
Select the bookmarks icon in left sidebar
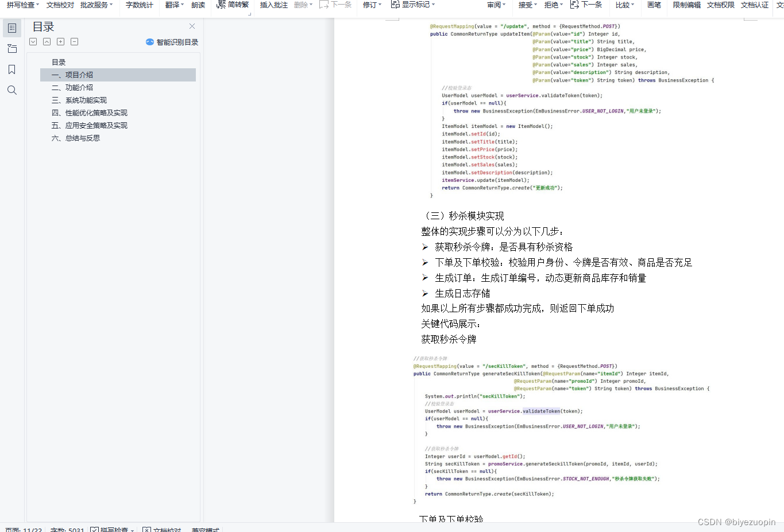point(11,69)
